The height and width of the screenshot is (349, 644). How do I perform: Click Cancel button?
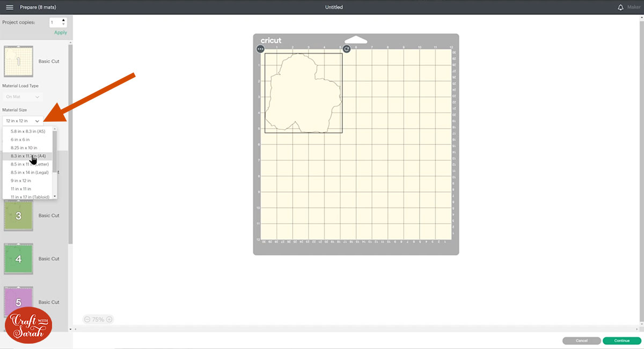[x=581, y=340]
